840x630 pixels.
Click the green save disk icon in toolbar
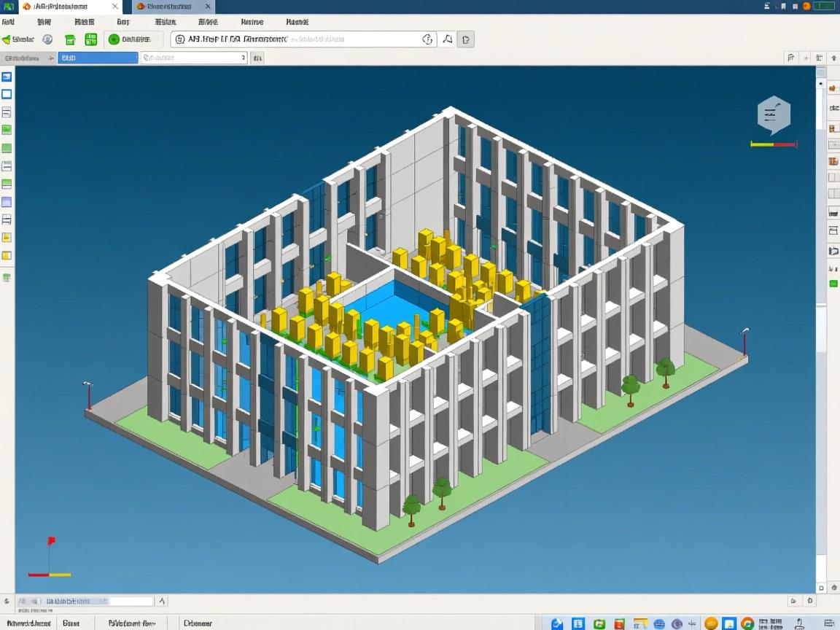pos(70,39)
